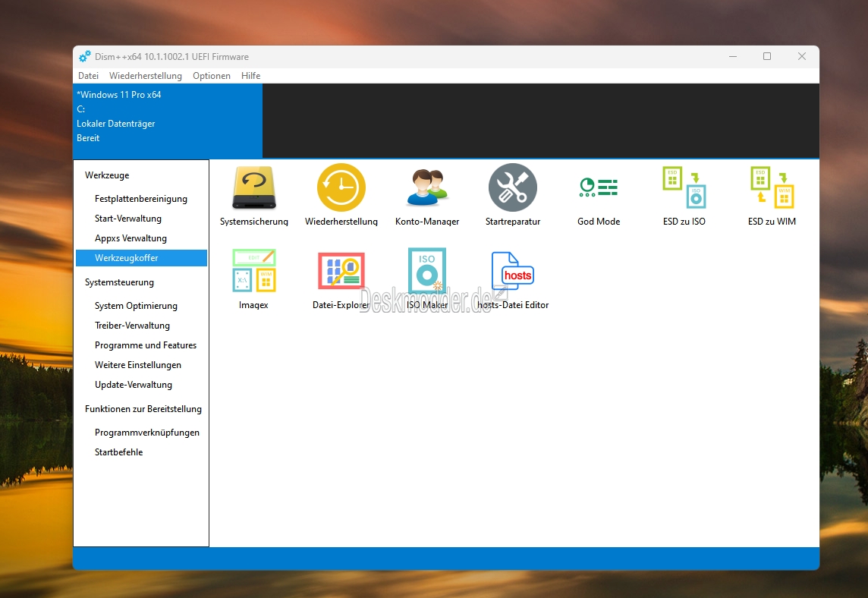
Task: Click the Bereit status text
Action: 88,138
